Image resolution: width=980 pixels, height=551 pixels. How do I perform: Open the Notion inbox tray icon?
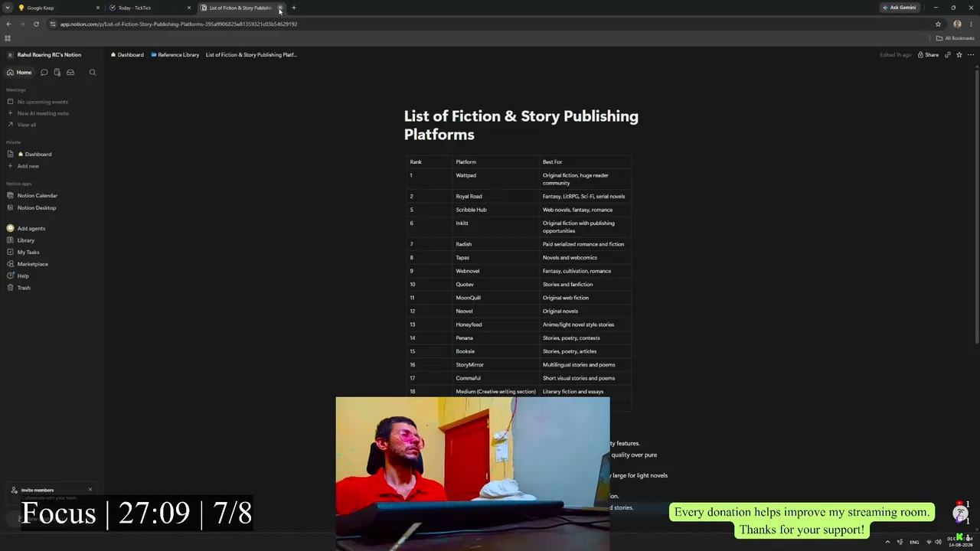point(70,73)
